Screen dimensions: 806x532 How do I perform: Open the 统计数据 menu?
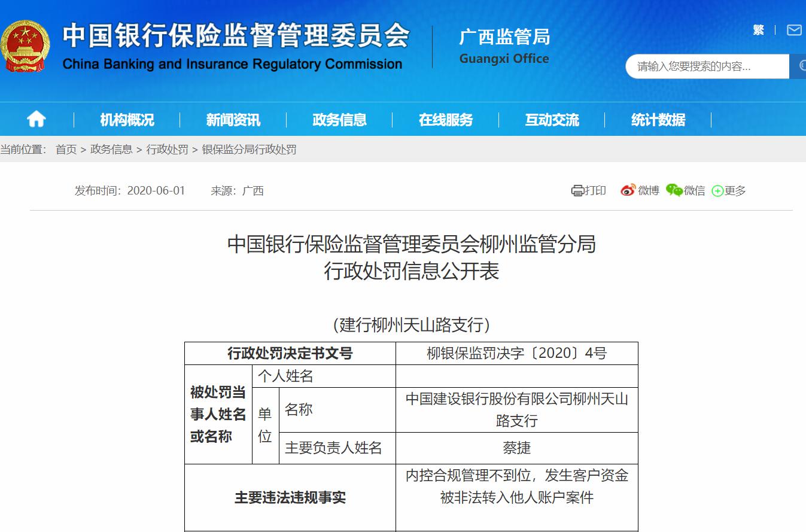658,120
